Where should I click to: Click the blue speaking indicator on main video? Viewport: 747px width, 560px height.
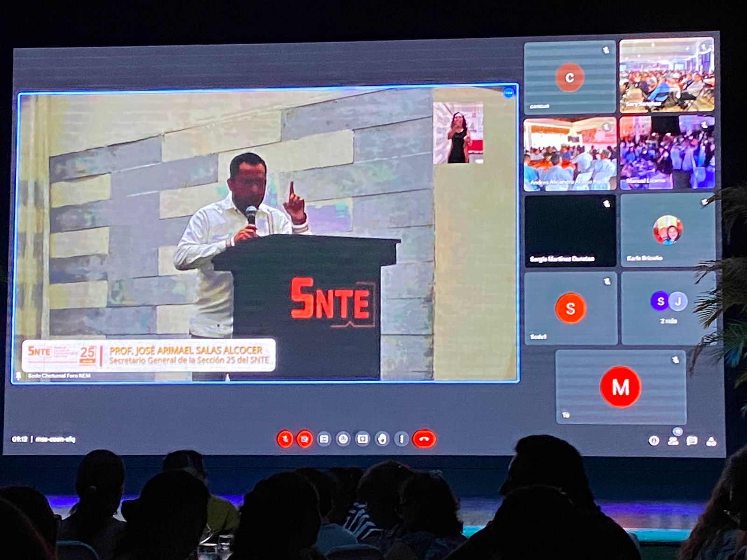click(508, 93)
